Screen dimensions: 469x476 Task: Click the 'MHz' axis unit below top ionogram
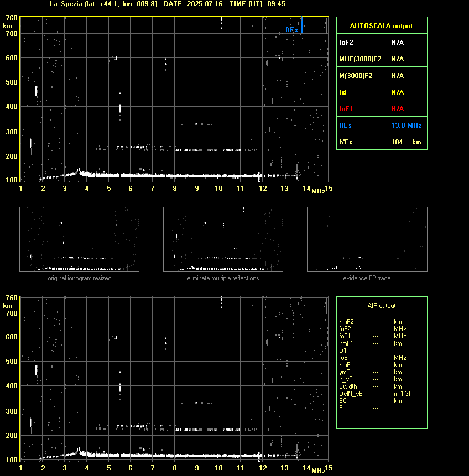point(319,191)
